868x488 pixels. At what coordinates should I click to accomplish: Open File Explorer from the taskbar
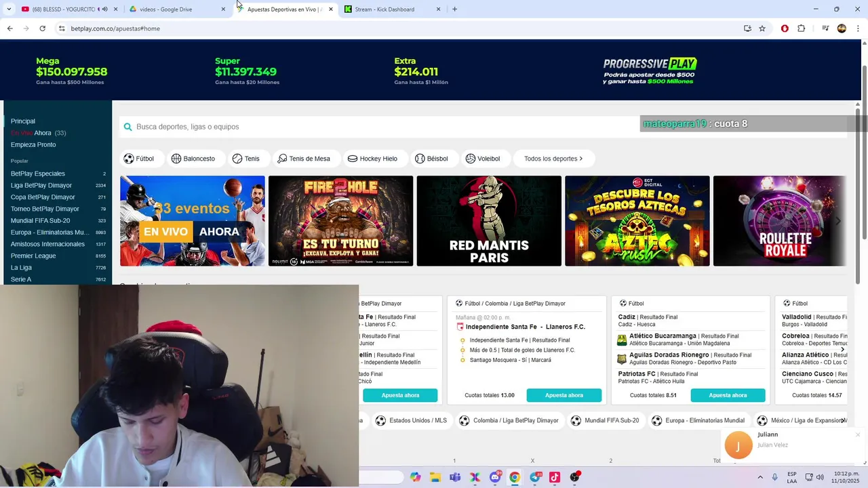coord(435,477)
